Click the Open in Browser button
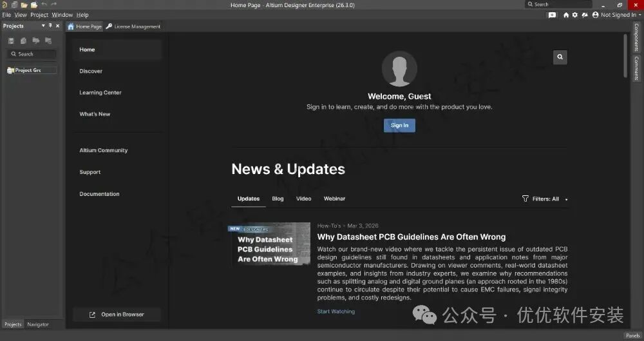 117,315
